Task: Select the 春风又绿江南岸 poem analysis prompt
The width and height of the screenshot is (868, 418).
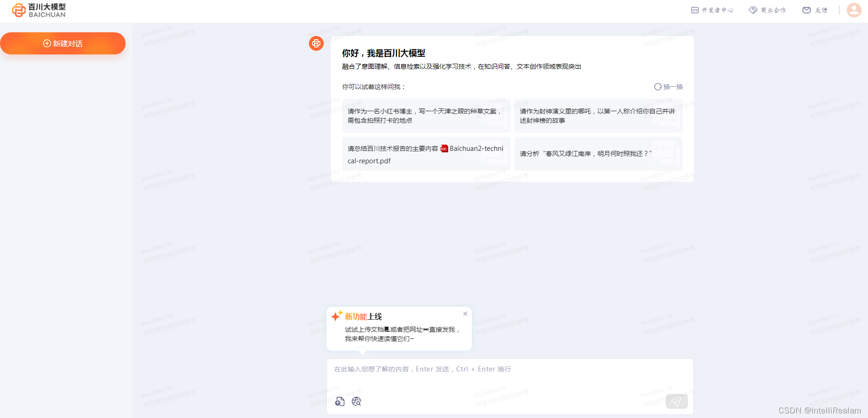Action: pos(598,154)
